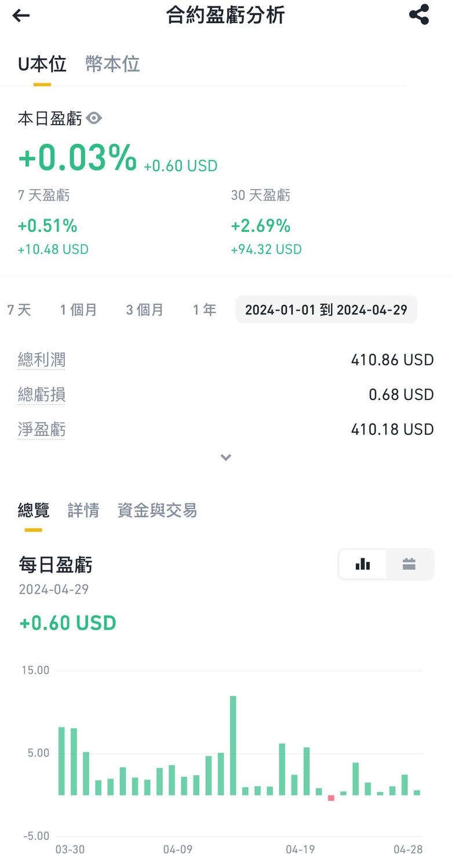This screenshot has width=452, height=868.
Task: Tap the share icon
Action: (419, 15)
